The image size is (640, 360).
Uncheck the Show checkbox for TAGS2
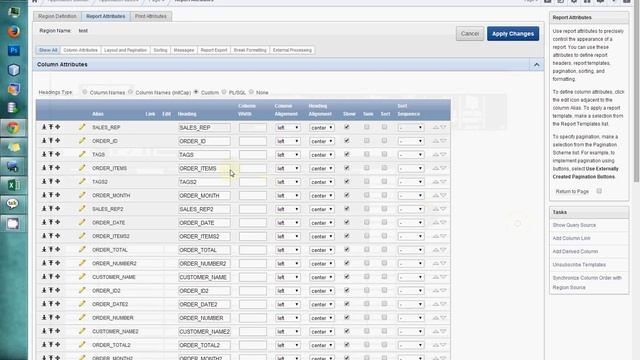(x=347, y=181)
